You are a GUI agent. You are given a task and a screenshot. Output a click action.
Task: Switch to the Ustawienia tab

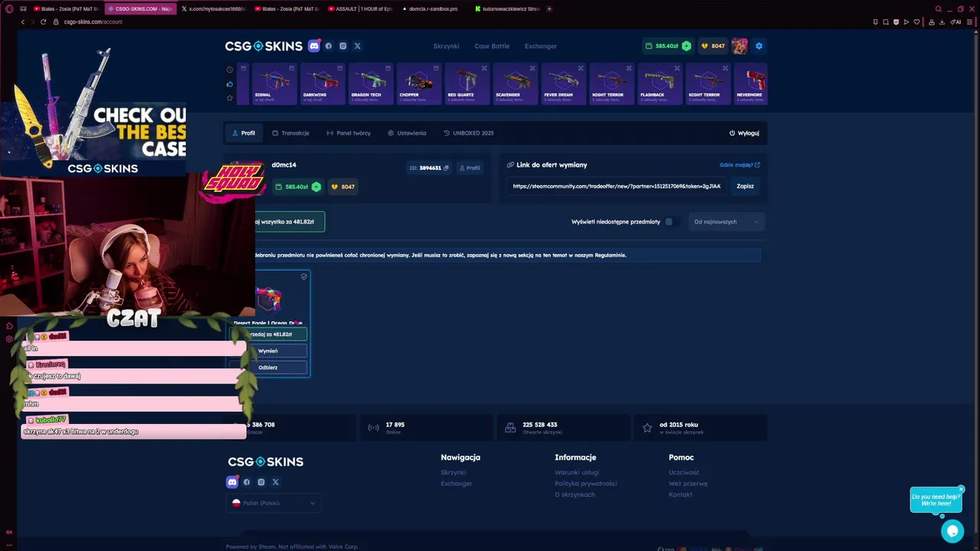pyautogui.click(x=407, y=133)
